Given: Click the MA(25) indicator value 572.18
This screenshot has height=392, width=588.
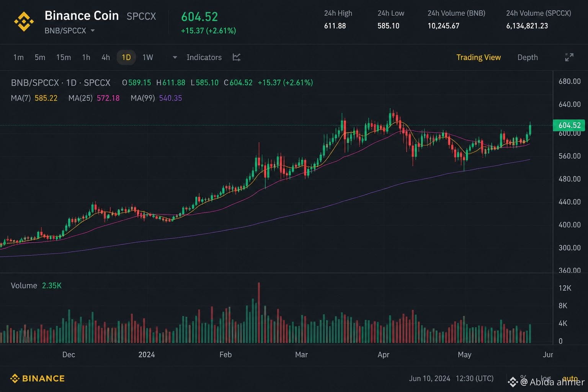Looking at the screenshot, I should [x=108, y=98].
